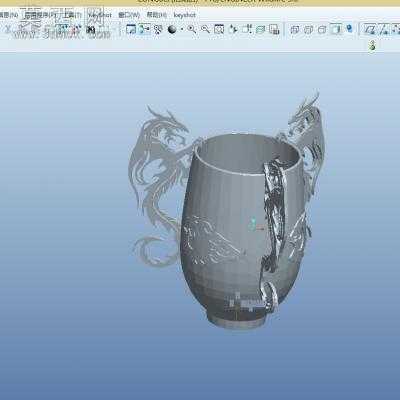Click the Set Layers icon
The height and width of the screenshot is (400, 400).
click(260, 30)
